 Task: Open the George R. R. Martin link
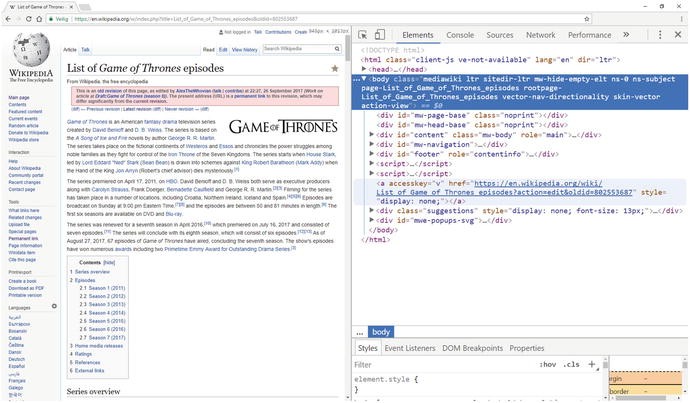point(191,138)
